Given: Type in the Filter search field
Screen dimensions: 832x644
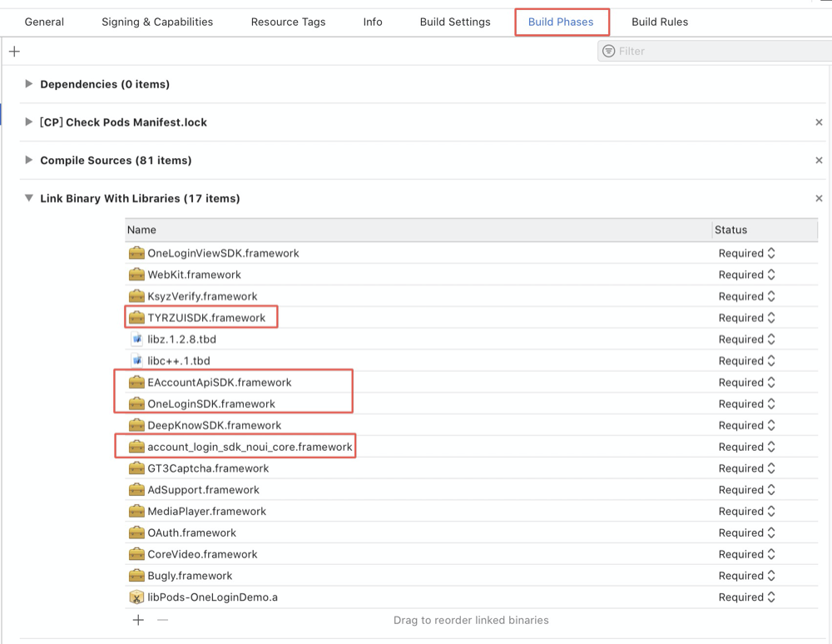Looking at the screenshot, I should pos(716,52).
